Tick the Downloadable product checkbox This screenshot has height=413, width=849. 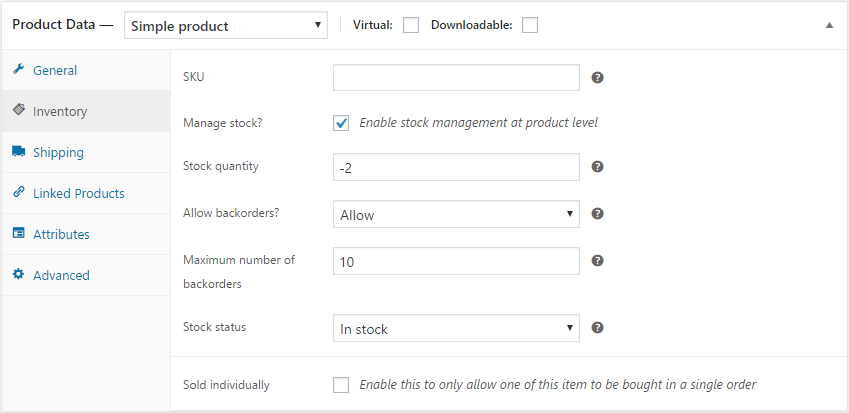tap(530, 26)
